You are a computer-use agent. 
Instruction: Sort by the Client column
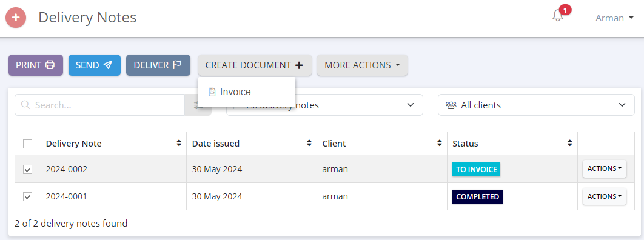382,144
